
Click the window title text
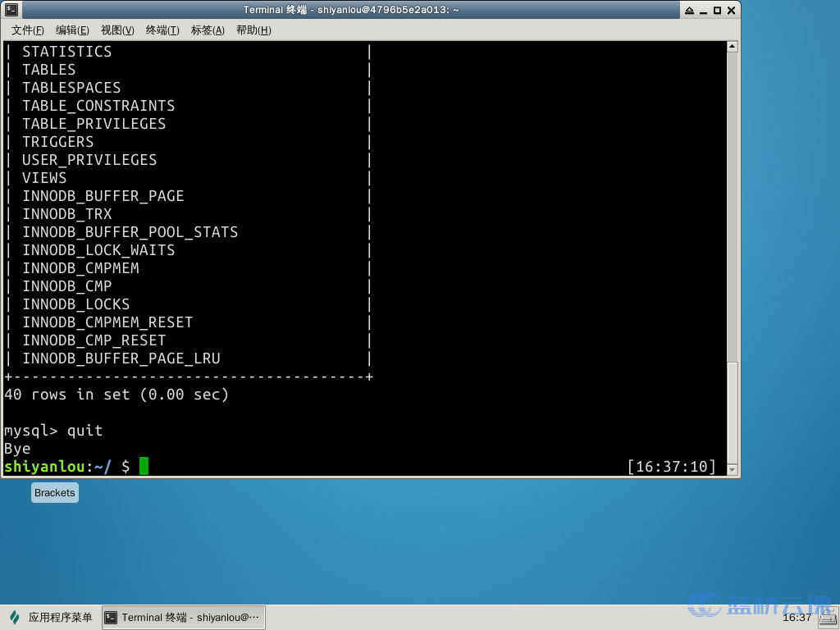(351, 10)
